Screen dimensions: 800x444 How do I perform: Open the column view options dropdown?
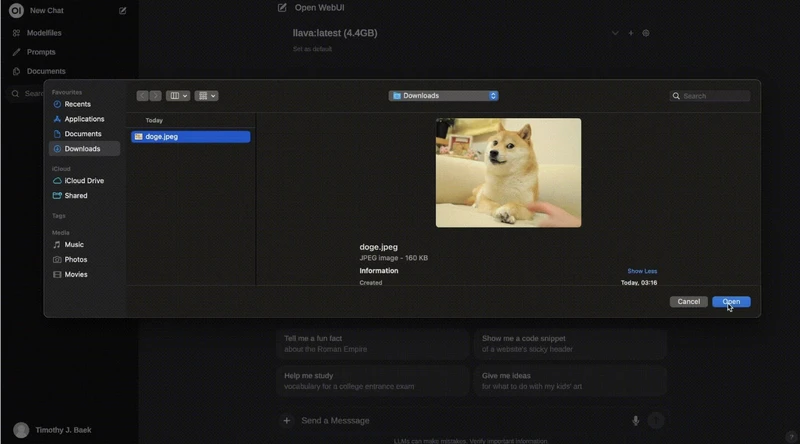[x=178, y=95]
